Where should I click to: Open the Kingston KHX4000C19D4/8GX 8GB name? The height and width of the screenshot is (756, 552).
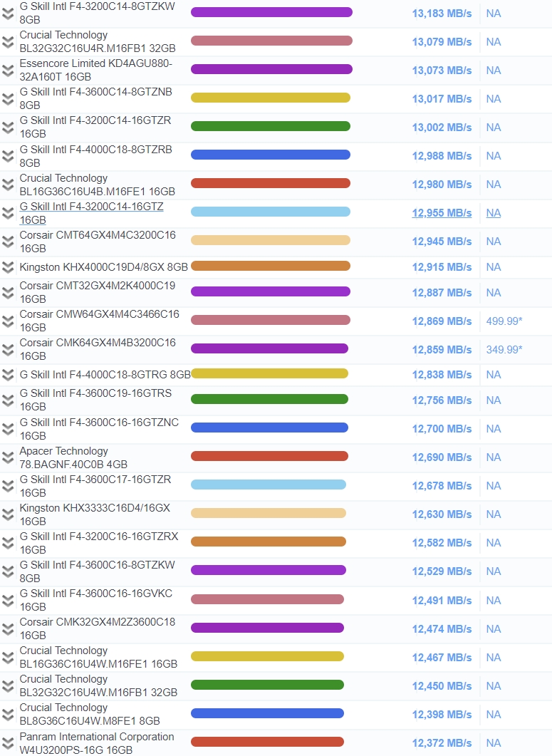[x=104, y=267]
